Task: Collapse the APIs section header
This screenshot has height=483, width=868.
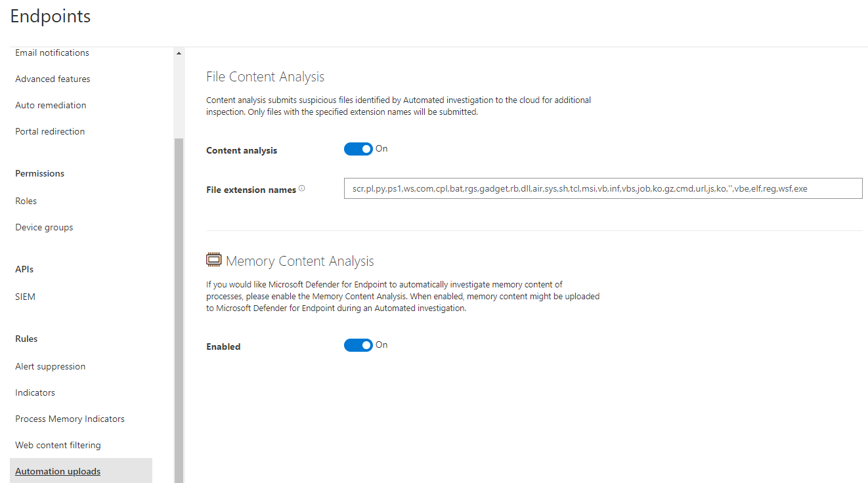Action: [24, 269]
